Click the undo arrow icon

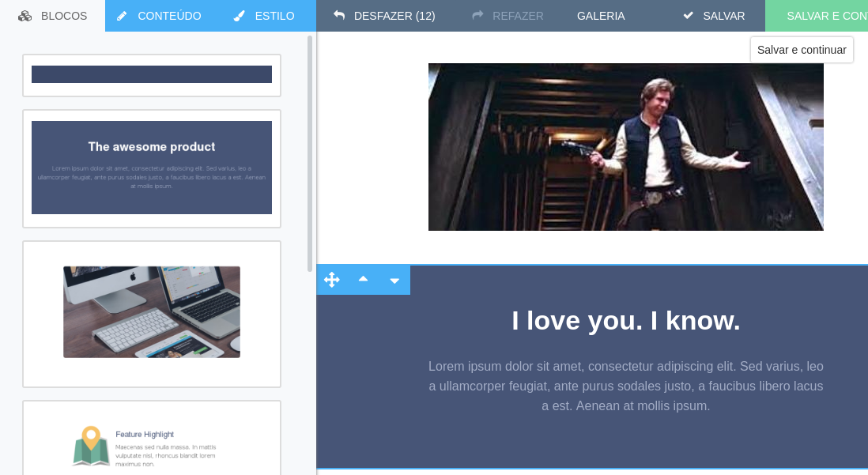click(x=339, y=16)
